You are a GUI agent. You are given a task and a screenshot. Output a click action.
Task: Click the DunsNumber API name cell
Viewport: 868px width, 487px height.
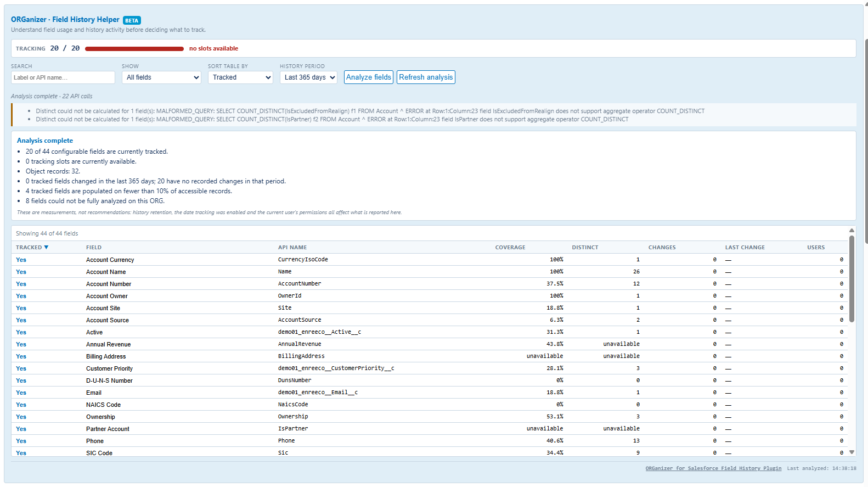point(295,380)
